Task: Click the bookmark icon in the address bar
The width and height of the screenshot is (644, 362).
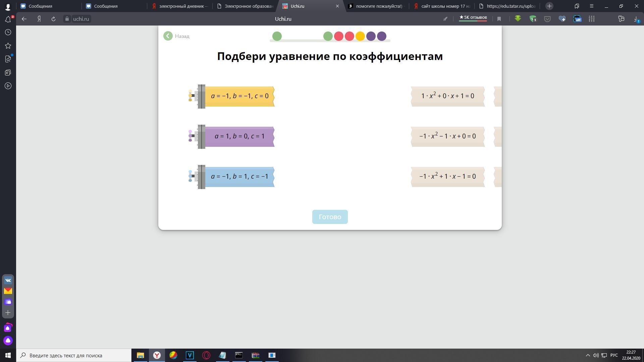Action: [499, 19]
